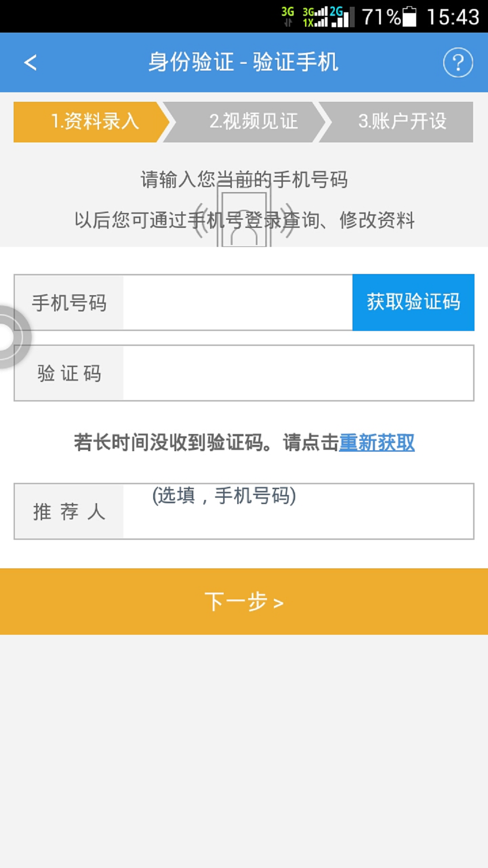488x868 pixels.
Task: Focus the 手机号码 input field
Action: point(237,302)
